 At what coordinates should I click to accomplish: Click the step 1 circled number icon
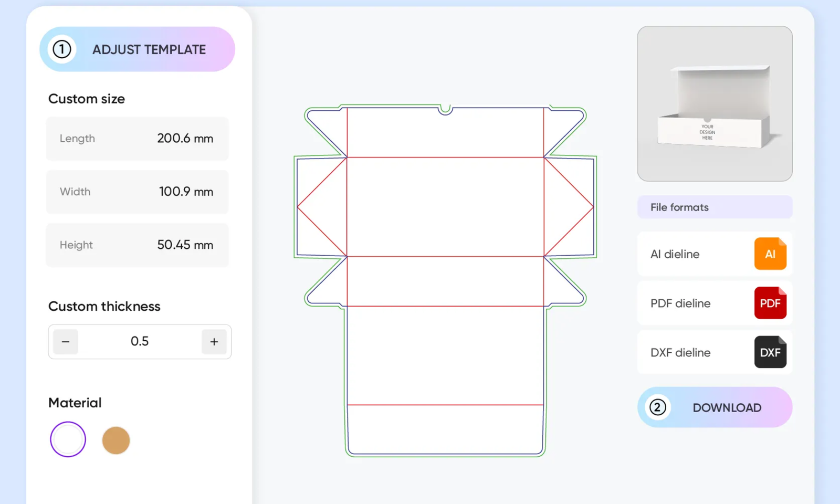click(61, 49)
